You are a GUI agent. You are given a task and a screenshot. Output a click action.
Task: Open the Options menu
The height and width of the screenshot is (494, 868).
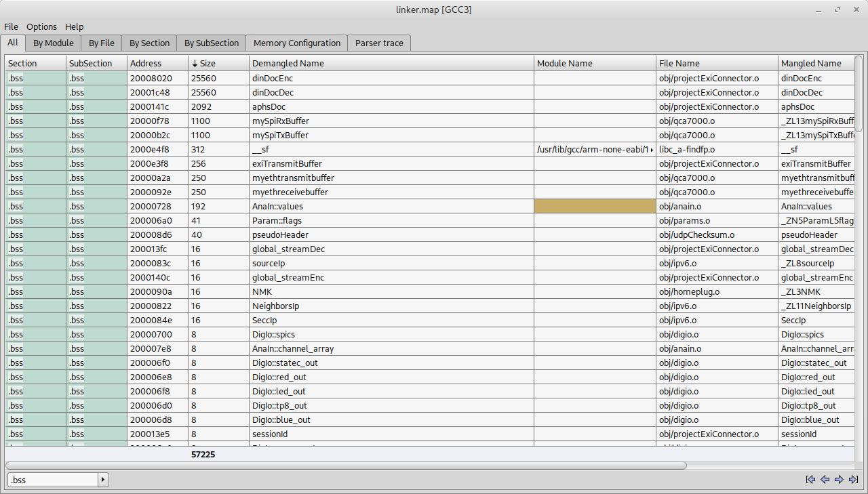click(x=41, y=27)
